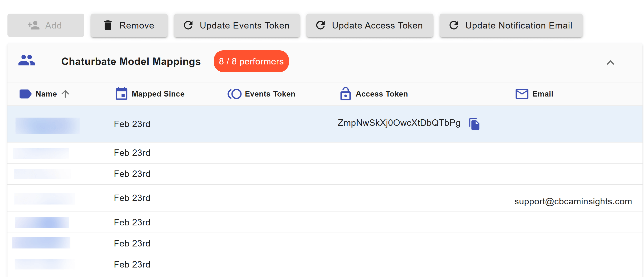Click Update Events Token button
Screen dimensions: 644x277
237,25
